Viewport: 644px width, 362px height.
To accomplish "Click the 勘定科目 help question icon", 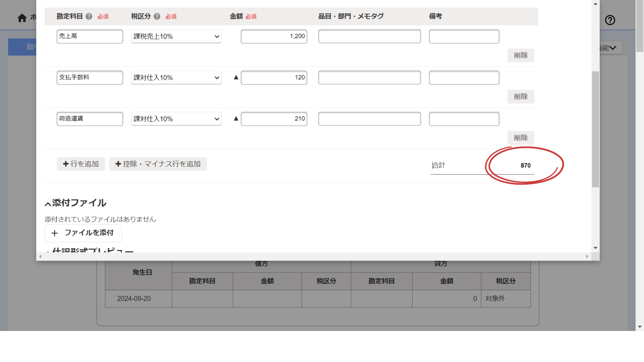I will click(x=89, y=16).
